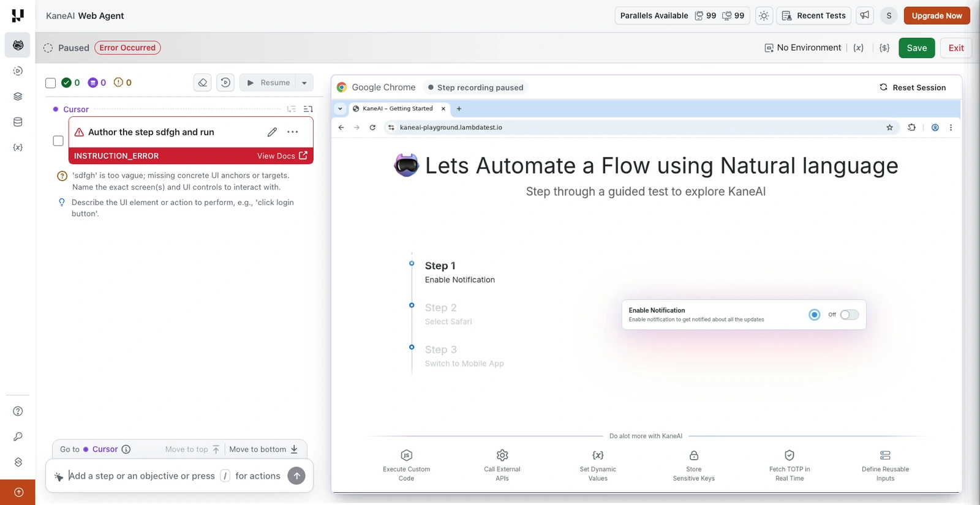Open the Chrome extensions puzzle icon
This screenshot has height=505, width=980.
[x=912, y=127]
